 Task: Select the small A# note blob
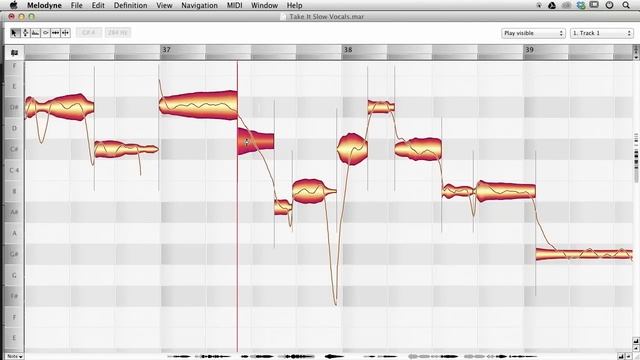[283, 207]
